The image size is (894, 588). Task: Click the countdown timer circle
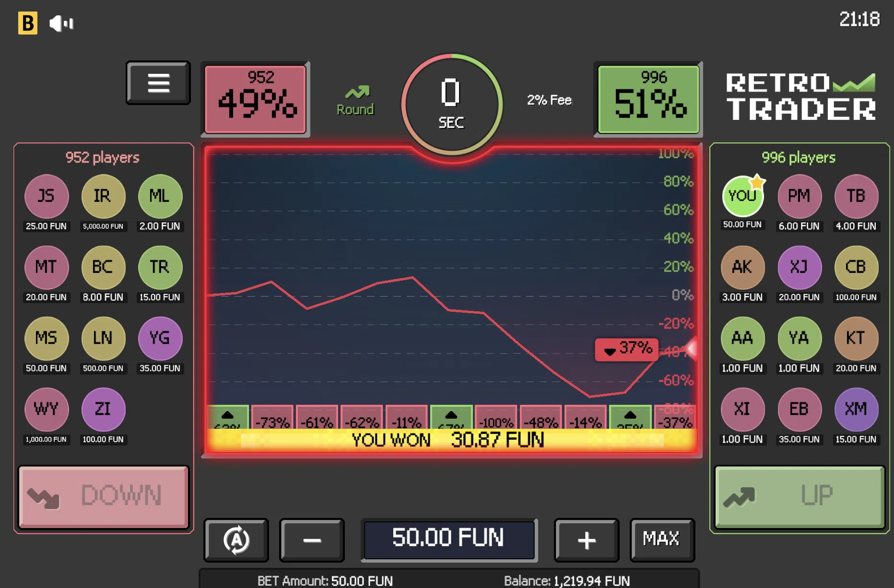click(452, 105)
